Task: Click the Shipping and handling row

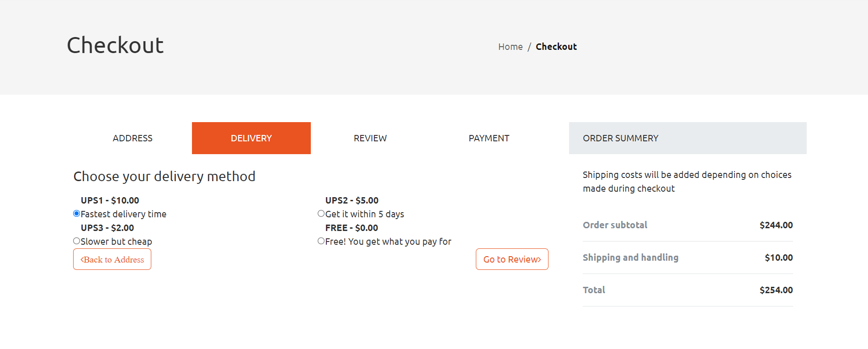Action: [630, 257]
